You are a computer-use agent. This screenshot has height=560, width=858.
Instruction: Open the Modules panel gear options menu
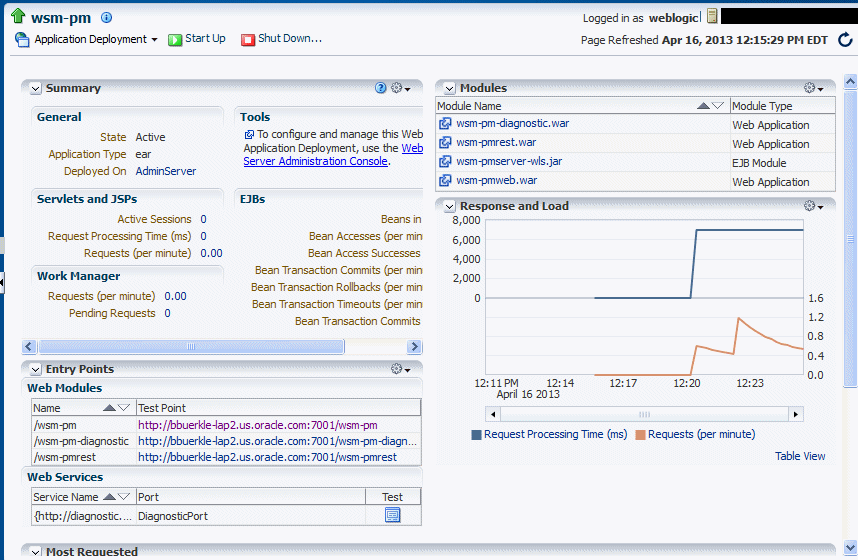[x=814, y=88]
